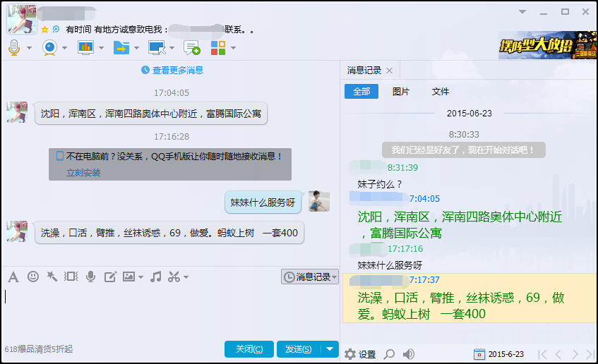The height and width of the screenshot is (364, 598).
Task: Click the 17:04:05 chat timestamp
Action: tap(172, 92)
